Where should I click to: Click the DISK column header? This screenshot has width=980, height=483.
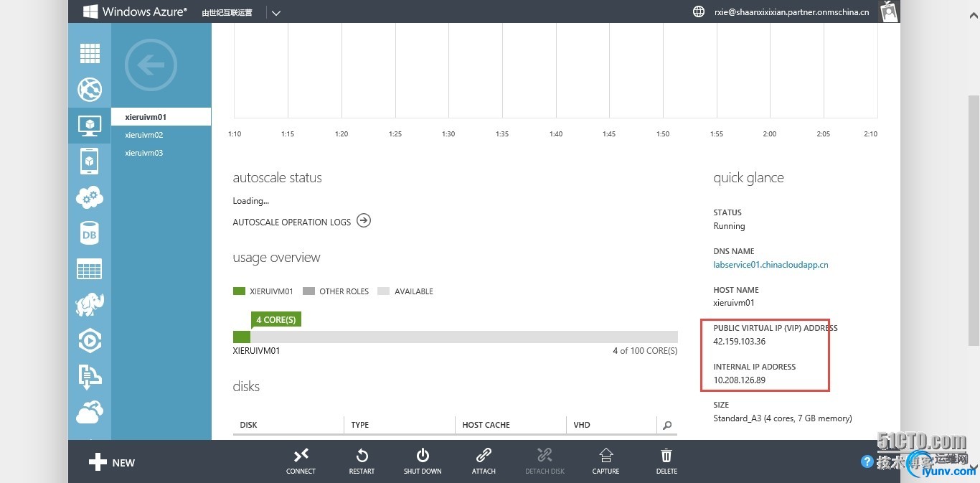pos(288,425)
